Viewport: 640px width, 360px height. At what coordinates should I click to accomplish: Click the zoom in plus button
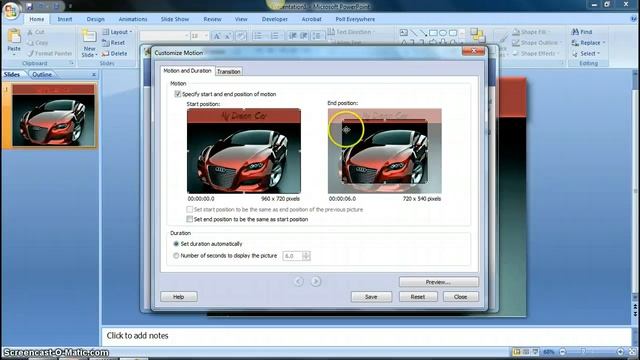(620, 351)
